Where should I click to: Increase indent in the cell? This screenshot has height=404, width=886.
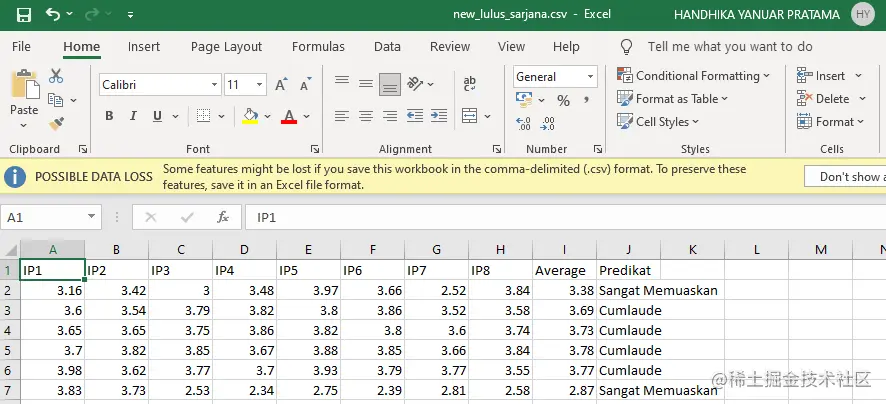439,116
